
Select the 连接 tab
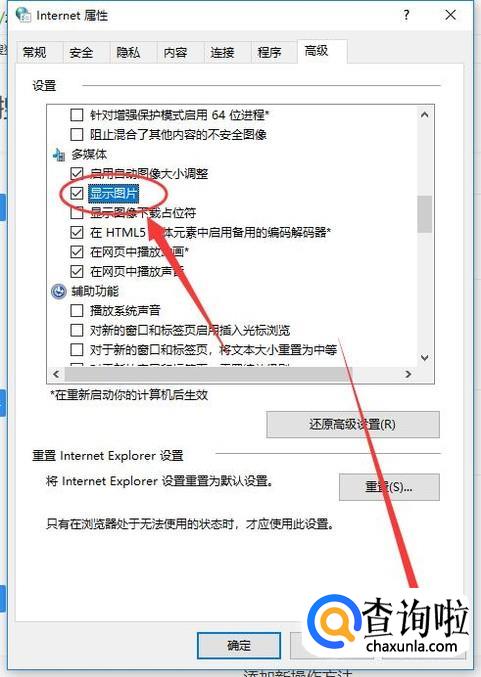[x=222, y=53]
